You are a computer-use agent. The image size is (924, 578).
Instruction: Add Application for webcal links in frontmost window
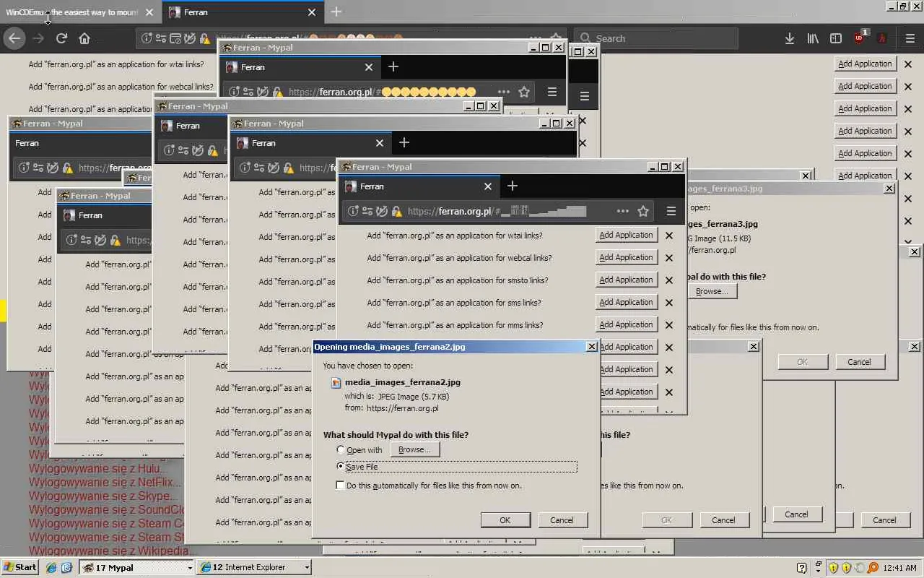[626, 257]
